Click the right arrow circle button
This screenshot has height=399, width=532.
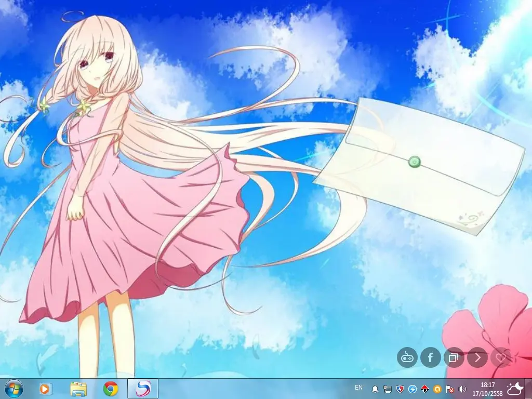477,357
